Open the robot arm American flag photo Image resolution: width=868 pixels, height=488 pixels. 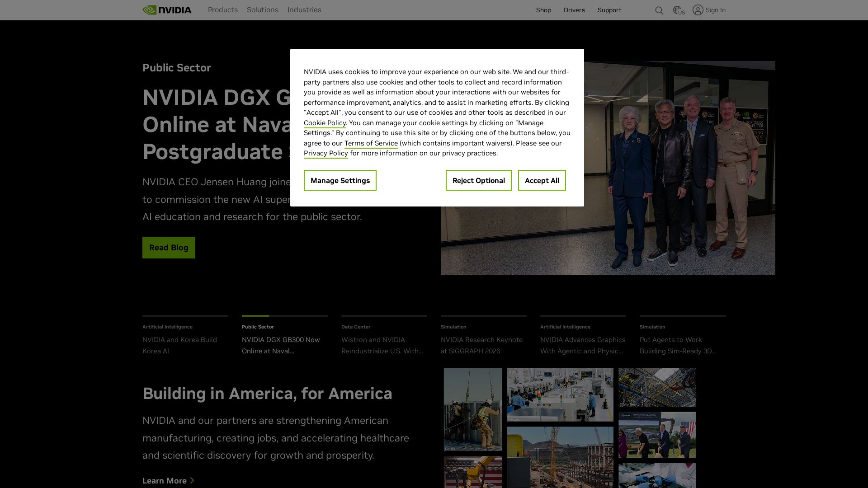coord(473,472)
